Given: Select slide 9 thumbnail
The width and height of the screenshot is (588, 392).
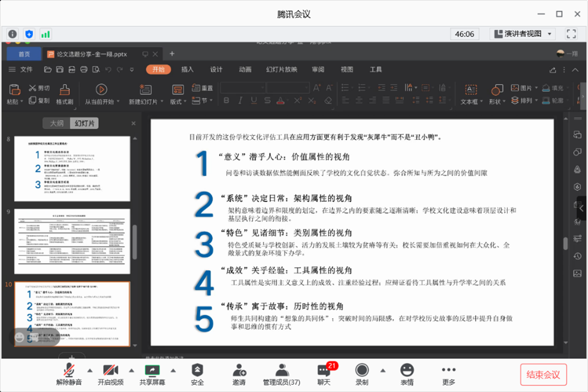Looking at the screenshot, I should point(72,241).
